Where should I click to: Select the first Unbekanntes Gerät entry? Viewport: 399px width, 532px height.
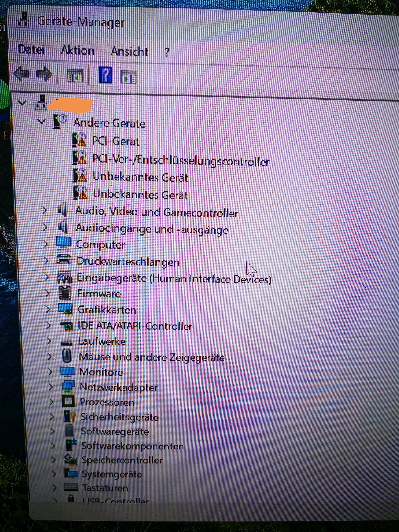point(140,177)
